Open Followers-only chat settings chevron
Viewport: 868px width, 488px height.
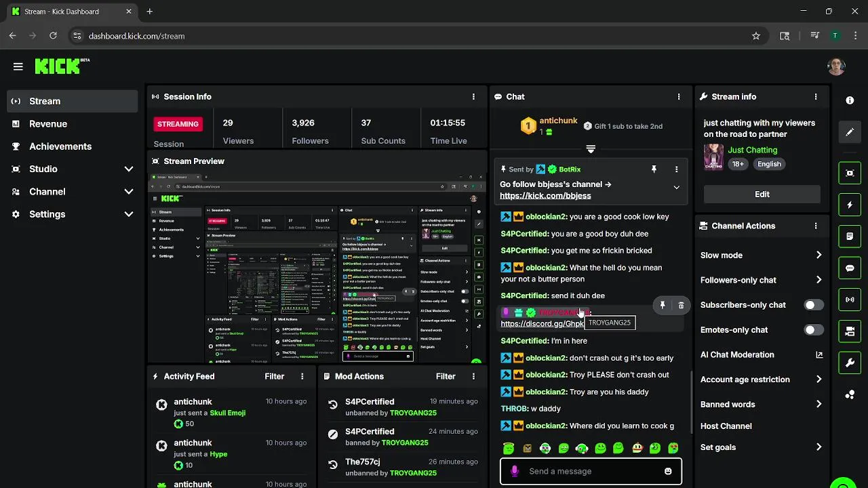(818, 280)
